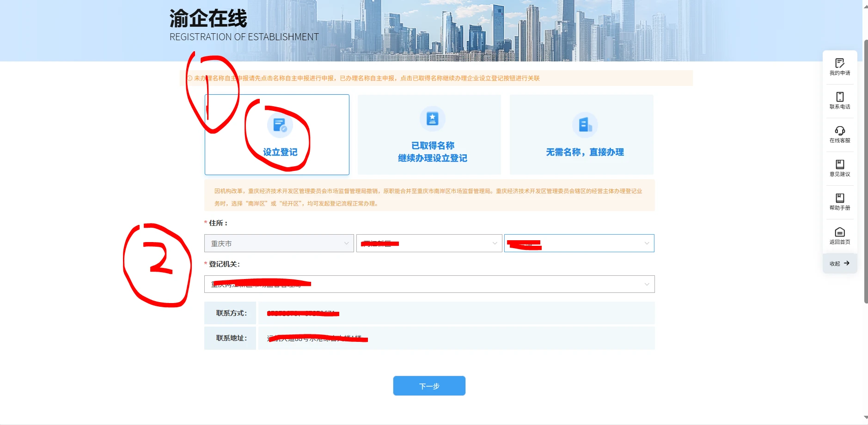Expand the district dropdown in 住所 row

[429, 243]
